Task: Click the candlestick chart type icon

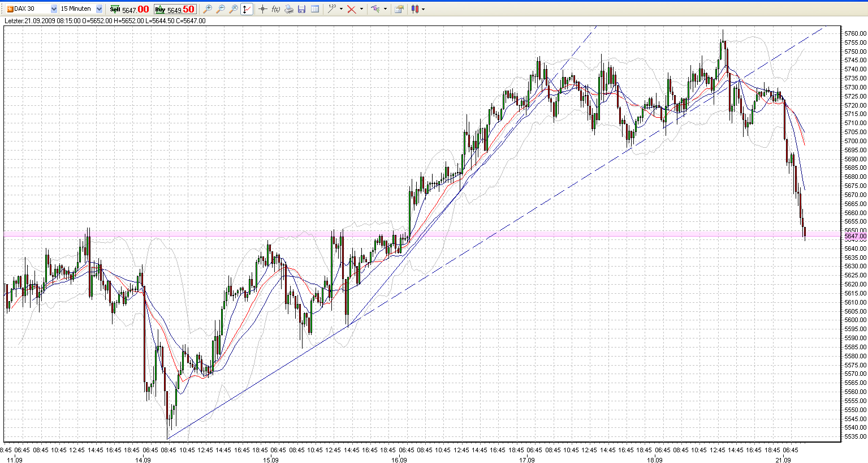Action: pyautogui.click(x=415, y=9)
